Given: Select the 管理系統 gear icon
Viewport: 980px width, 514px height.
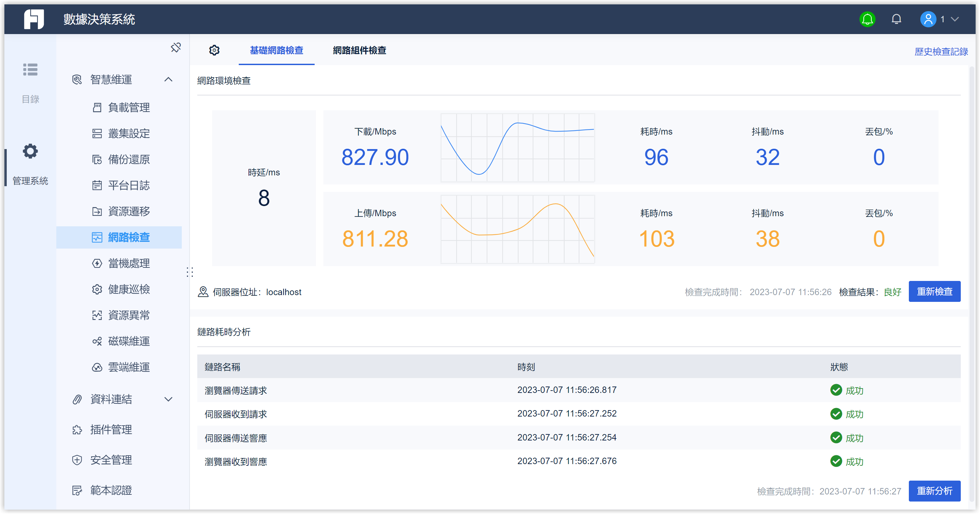Looking at the screenshot, I should coord(30,151).
